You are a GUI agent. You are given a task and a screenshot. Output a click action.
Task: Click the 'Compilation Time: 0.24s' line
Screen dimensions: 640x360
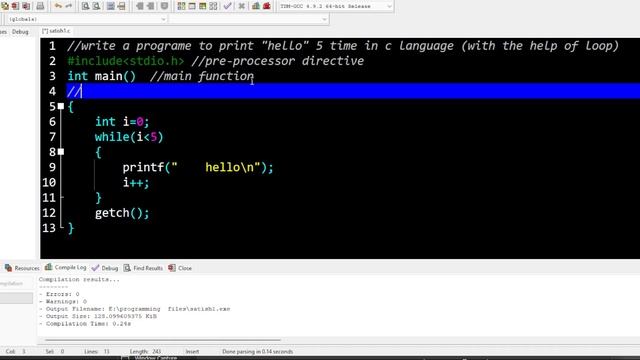pyautogui.click(x=85, y=324)
